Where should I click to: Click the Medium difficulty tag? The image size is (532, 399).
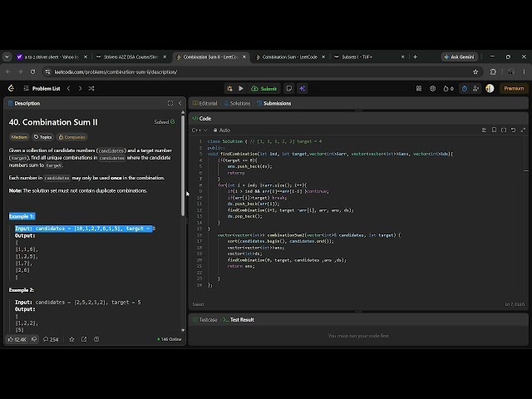click(19, 137)
